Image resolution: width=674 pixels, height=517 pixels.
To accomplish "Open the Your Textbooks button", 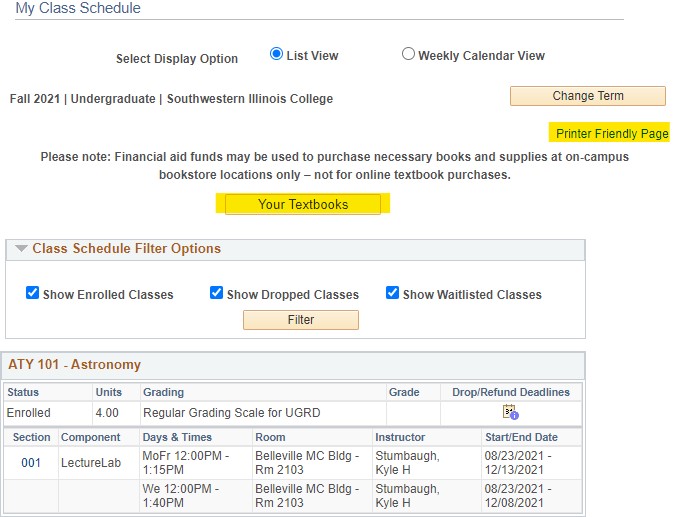I will [x=303, y=204].
